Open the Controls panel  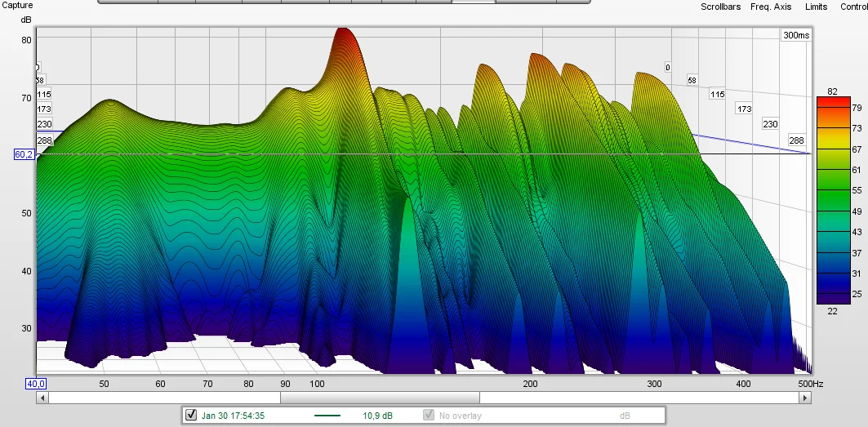[853, 7]
